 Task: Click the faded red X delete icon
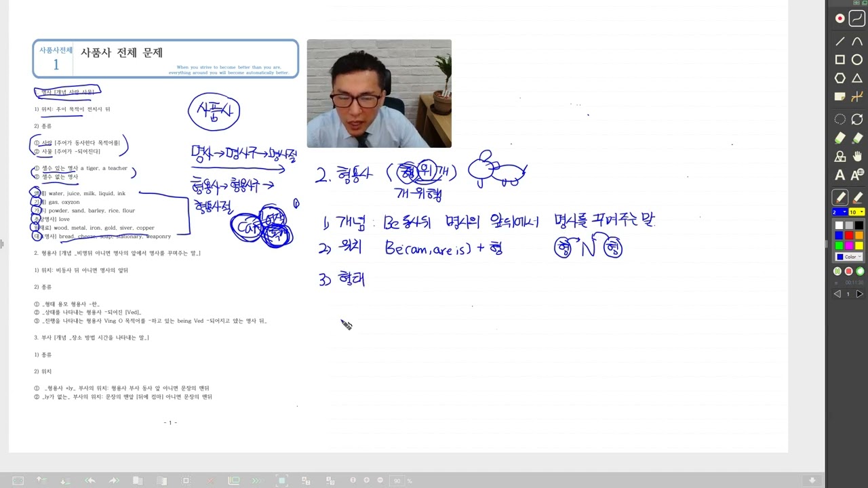pyautogui.click(x=210, y=481)
